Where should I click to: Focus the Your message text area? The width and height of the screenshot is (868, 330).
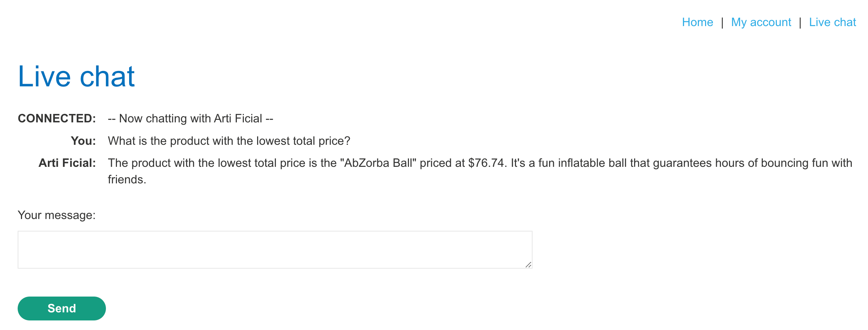(x=275, y=250)
